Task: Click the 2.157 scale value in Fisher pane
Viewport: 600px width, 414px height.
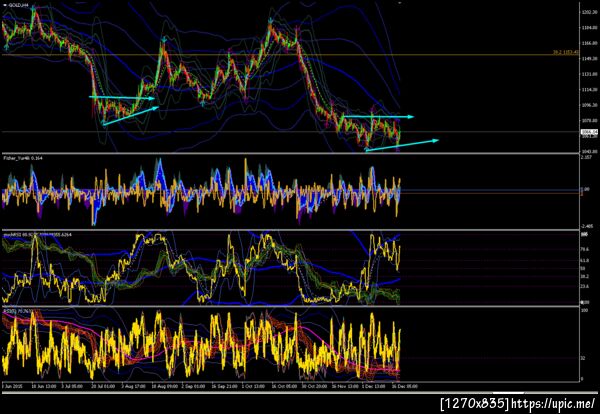Action: click(x=587, y=157)
